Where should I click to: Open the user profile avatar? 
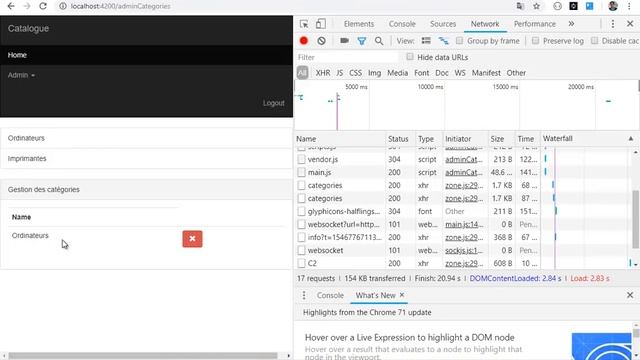[613, 6]
